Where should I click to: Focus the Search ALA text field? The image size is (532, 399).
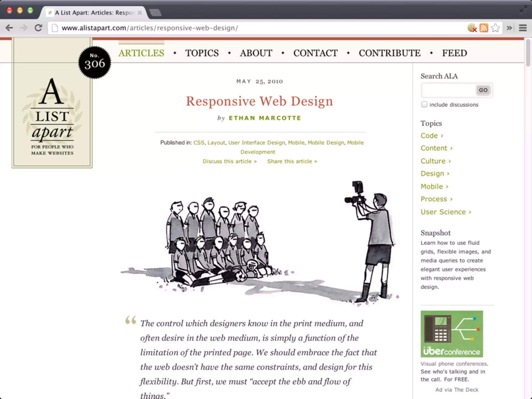pyautogui.click(x=448, y=90)
